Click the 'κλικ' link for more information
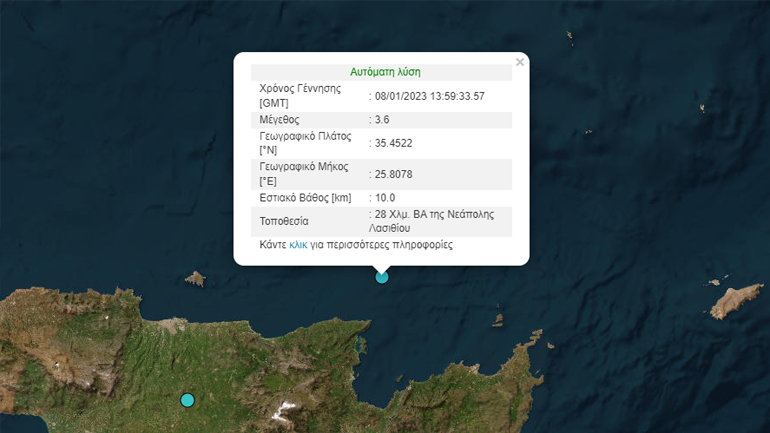Screen dimensions: 770x433 (x=298, y=244)
